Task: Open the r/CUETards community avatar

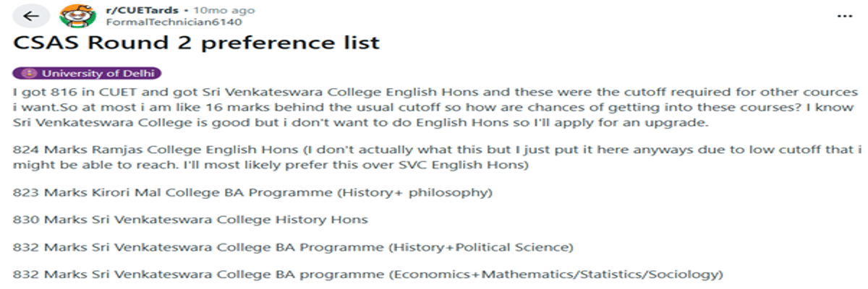Action: tap(72, 16)
